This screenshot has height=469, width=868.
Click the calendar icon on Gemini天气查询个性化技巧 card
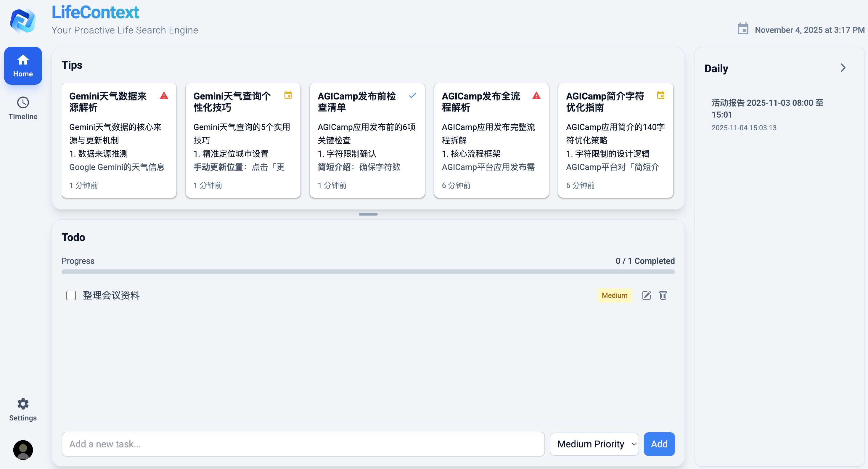pyautogui.click(x=288, y=96)
